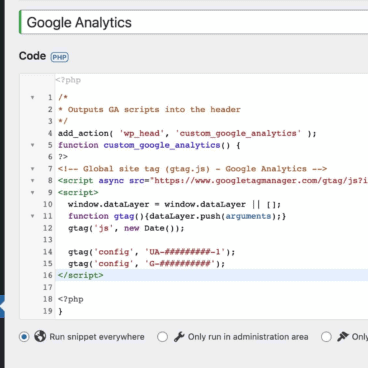Click the PHP language badge next to Code
The height and width of the screenshot is (368, 368).
tap(60, 57)
